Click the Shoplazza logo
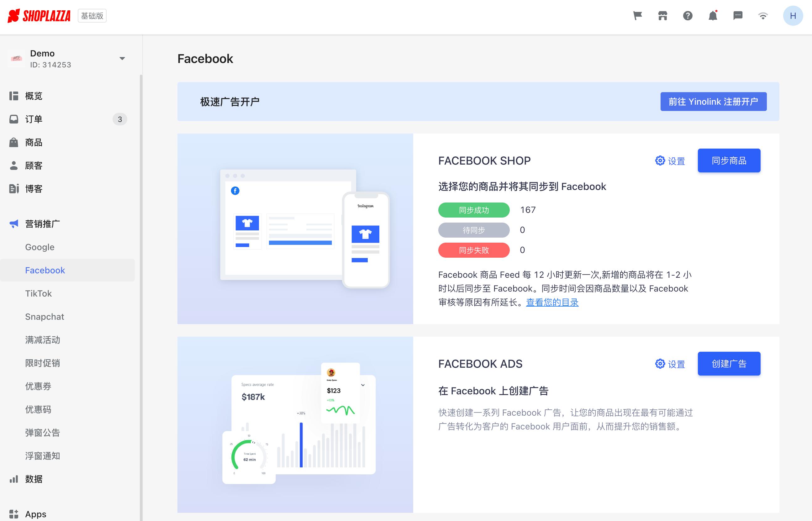Screen dimensions: 812x521 (40, 16)
